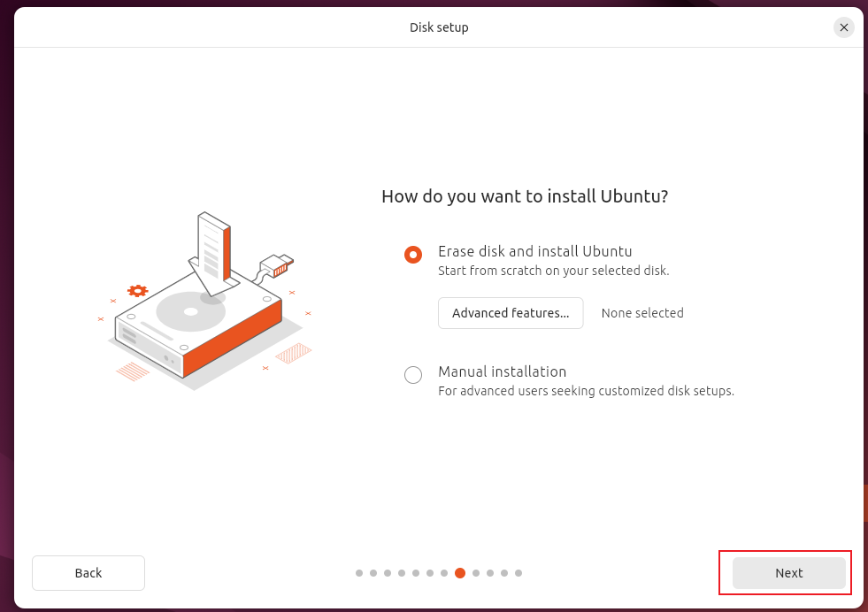Click the last page indicator dot

pos(518,573)
